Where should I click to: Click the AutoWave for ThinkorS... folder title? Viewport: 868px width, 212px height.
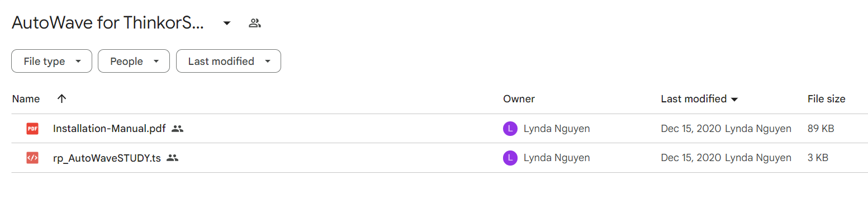coord(107,23)
